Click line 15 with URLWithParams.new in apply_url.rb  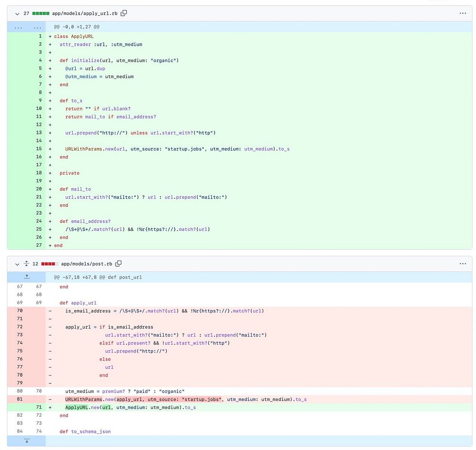pos(177,149)
